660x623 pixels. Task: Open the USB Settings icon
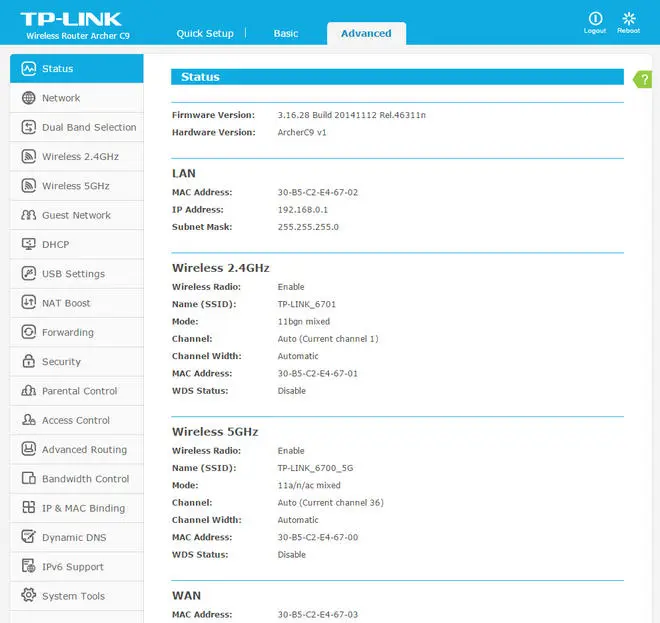coord(28,274)
